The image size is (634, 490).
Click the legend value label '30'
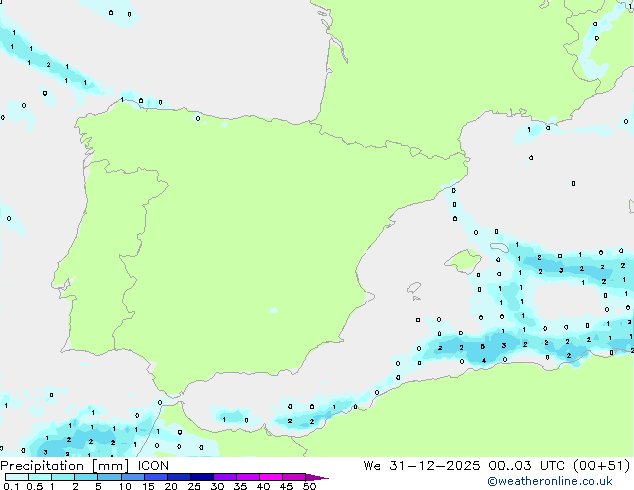(x=217, y=486)
